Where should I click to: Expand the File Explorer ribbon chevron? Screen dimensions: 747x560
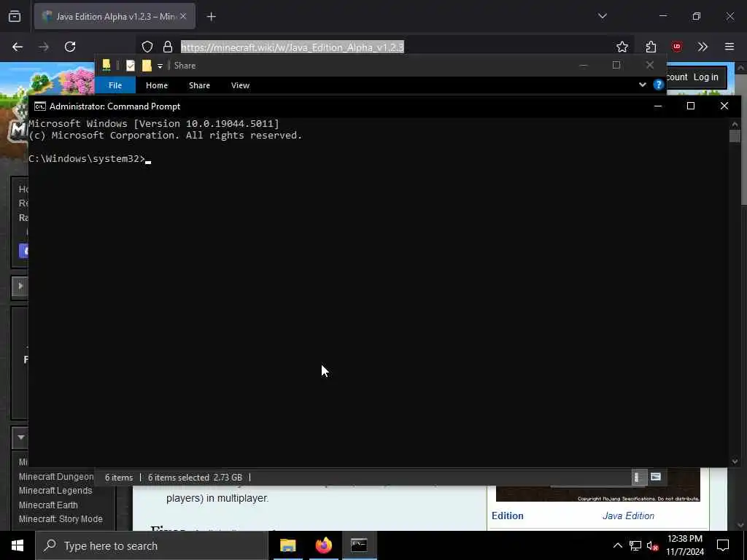pyautogui.click(x=642, y=85)
